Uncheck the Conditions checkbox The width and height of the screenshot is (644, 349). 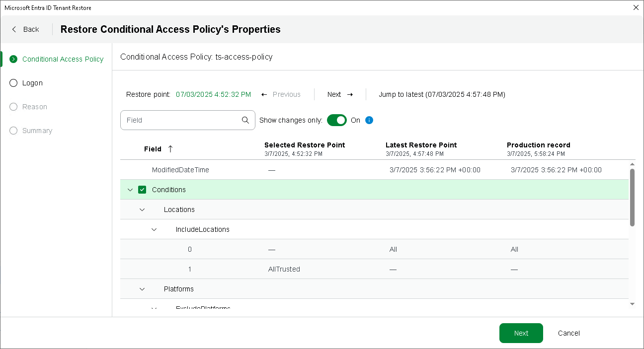coord(142,190)
